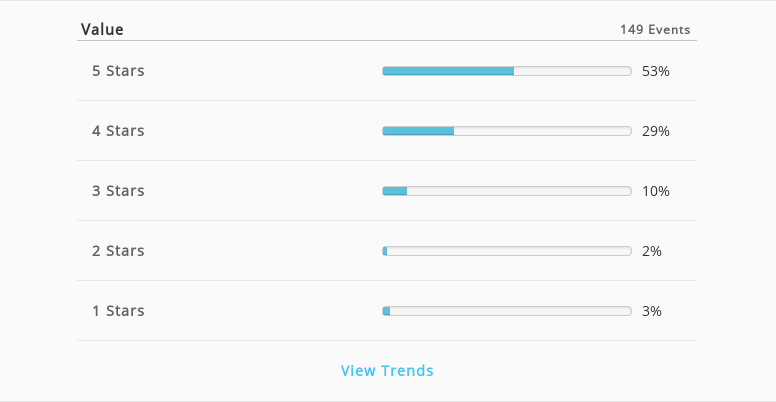Click the 4 Stars progress bar
This screenshot has height=402, width=776.
point(507,131)
